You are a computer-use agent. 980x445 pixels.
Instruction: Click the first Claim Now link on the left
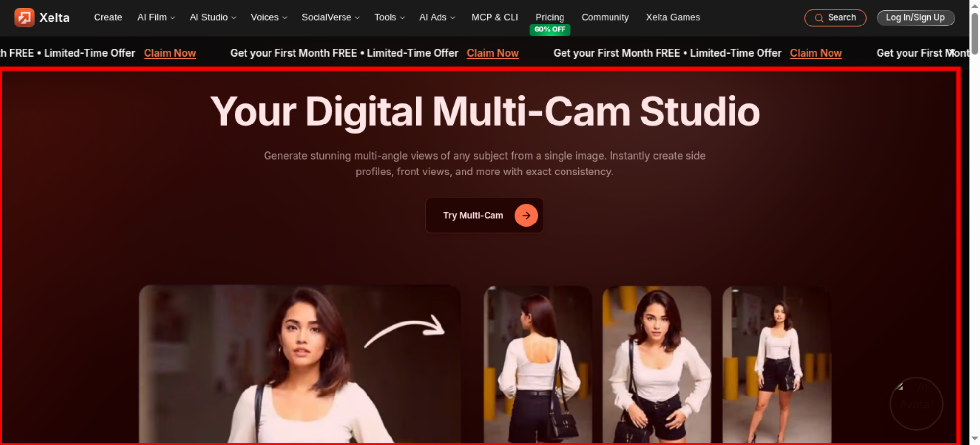coord(170,53)
